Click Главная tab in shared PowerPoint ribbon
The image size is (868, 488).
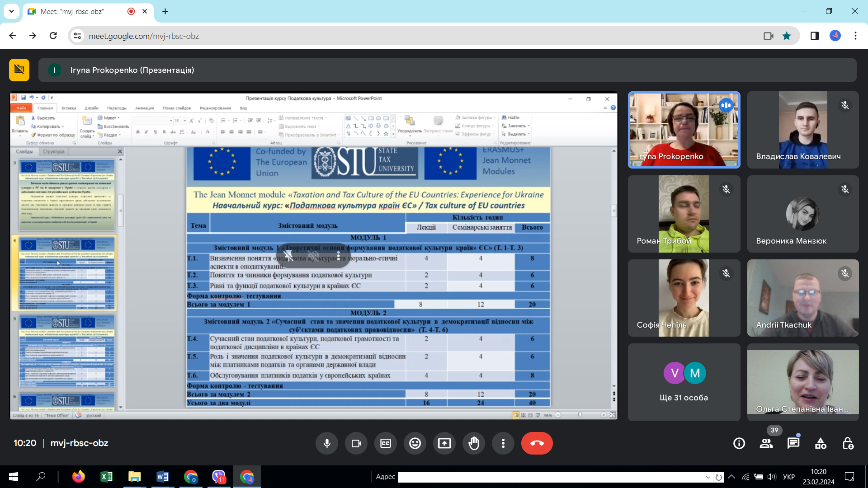[45, 108]
